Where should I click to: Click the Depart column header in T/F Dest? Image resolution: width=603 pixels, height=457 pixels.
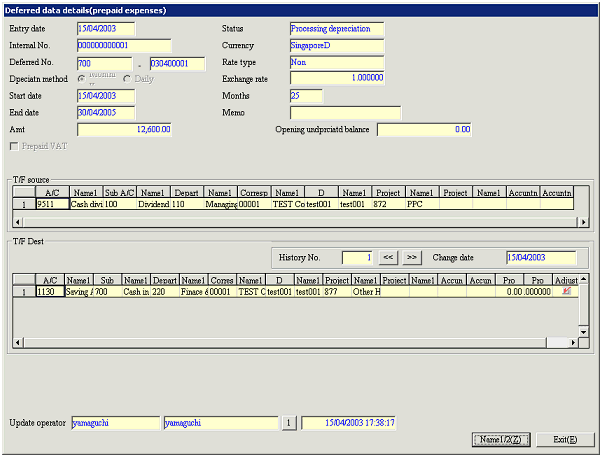(x=165, y=280)
